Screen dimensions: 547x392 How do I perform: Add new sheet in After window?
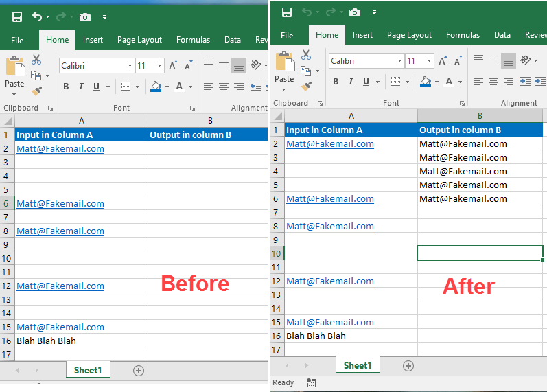click(x=408, y=365)
